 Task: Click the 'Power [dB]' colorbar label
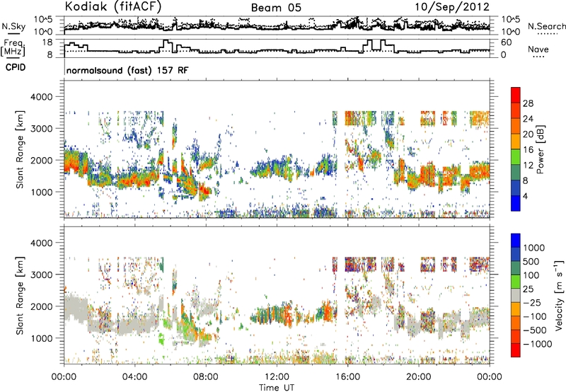click(x=540, y=149)
